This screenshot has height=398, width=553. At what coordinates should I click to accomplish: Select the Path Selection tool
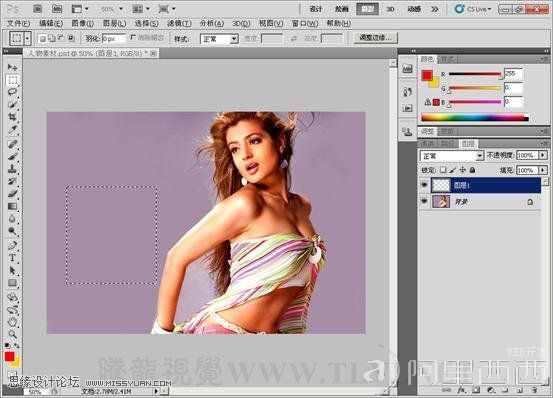coord(12,270)
